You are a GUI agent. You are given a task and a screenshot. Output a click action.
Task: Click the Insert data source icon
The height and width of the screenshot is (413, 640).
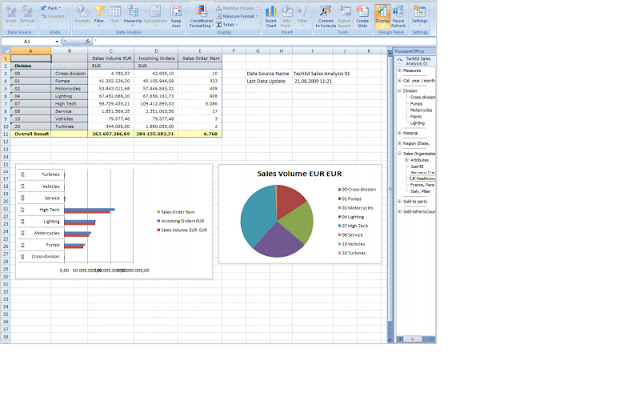click(11, 14)
